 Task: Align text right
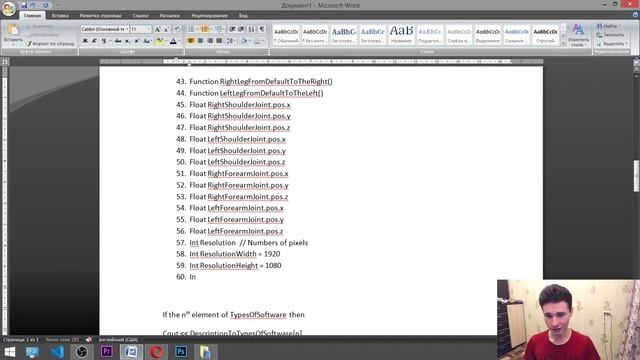coord(210,41)
